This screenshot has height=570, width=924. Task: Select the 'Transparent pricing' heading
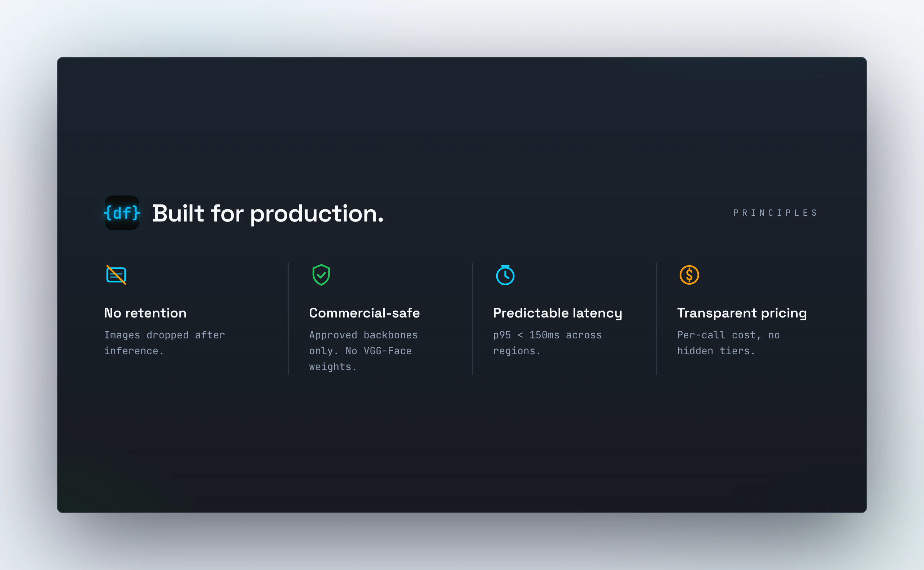pyautogui.click(x=742, y=313)
